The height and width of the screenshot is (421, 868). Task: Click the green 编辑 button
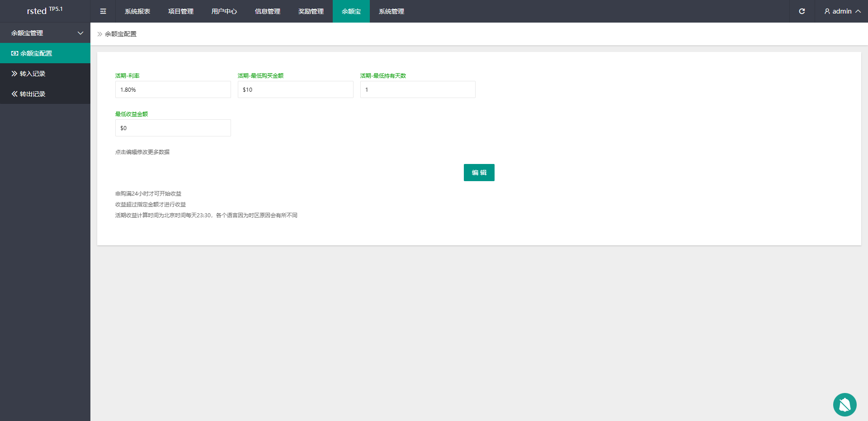pos(479,173)
